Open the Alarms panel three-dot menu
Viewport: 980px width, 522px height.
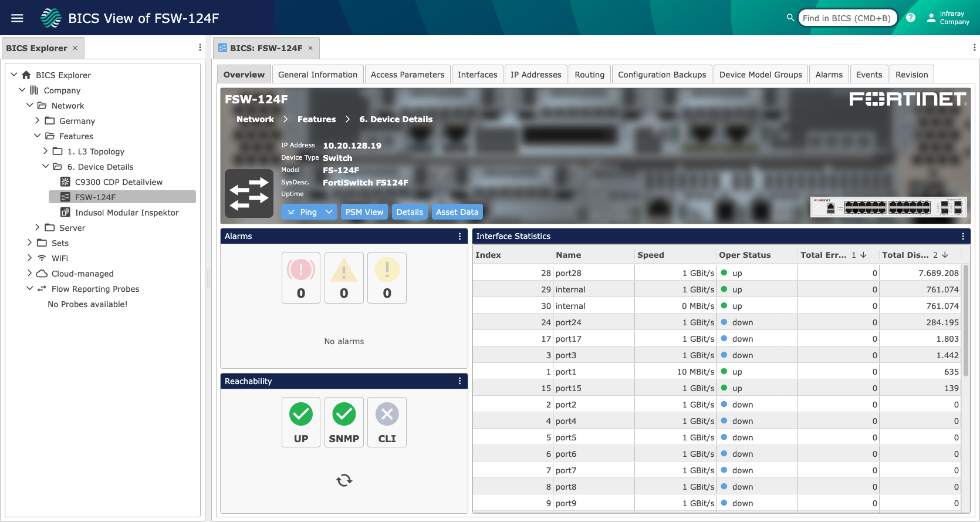pyautogui.click(x=459, y=236)
